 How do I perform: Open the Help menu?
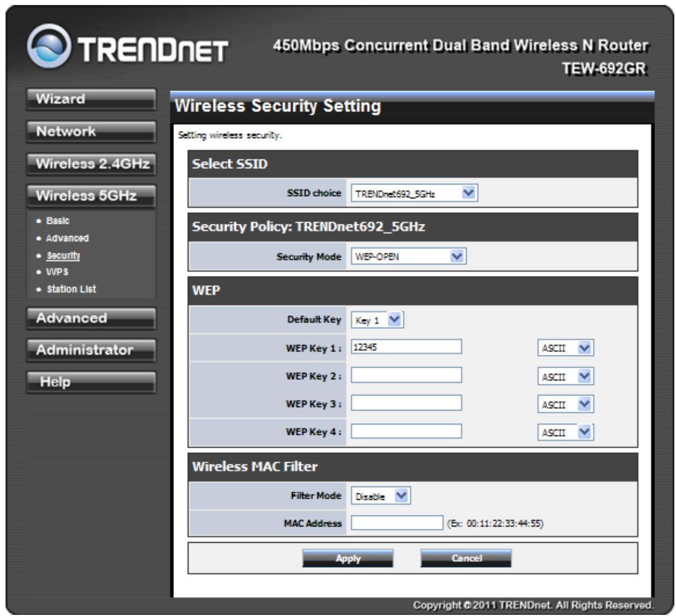(91, 382)
